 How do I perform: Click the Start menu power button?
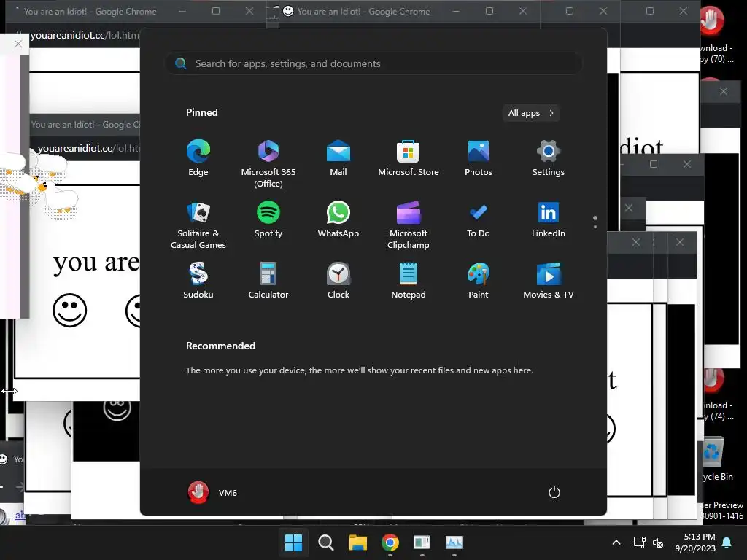(554, 492)
